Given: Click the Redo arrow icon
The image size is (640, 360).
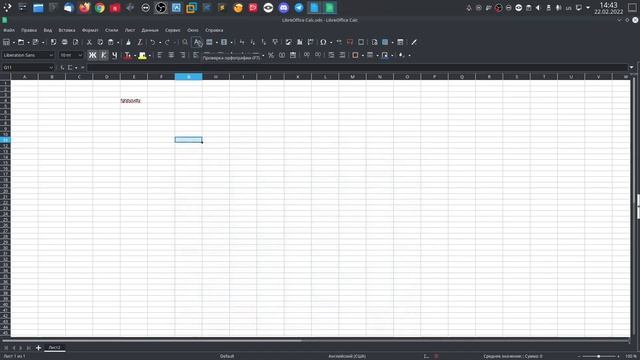Looking at the screenshot, I should (167, 42).
